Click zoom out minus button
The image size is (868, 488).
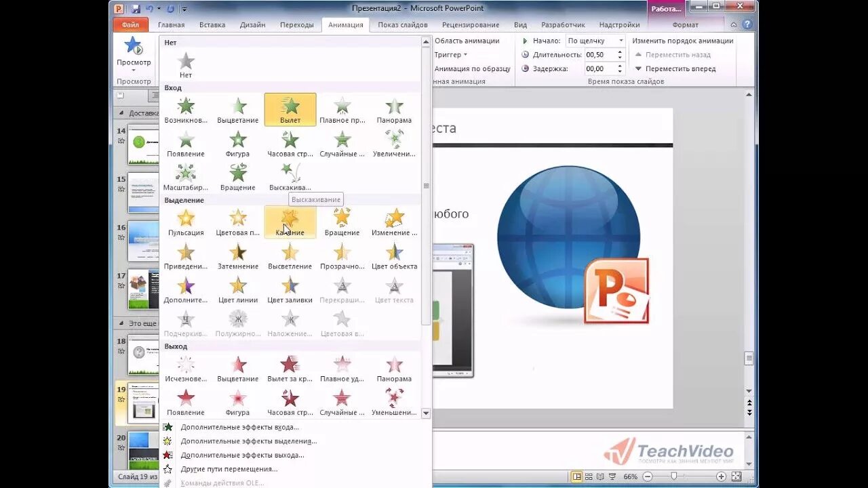click(646, 476)
